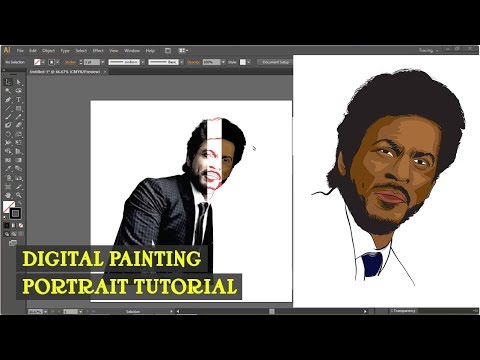This screenshot has width=480, height=360.
Task: Expand control bar stroke color dropdown arrow
Action: point(58,62)
